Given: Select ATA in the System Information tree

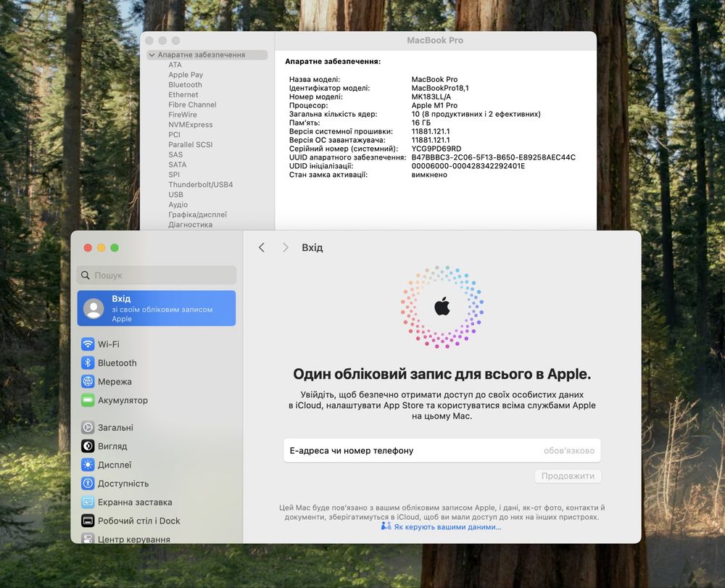Looking at the screenshot, I should (x=175, y=65).
